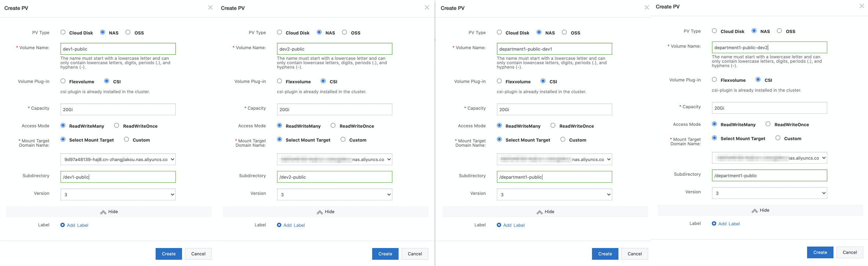Viewport: 868px width, 266px height.
Task: Edit Subdirectory field in department1-public-dev1 dialog
Action: (554, 177)
